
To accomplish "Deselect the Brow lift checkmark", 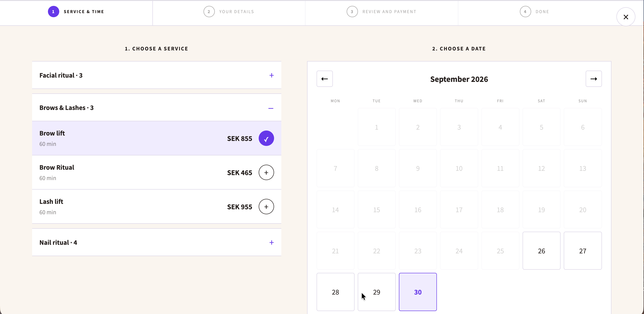I will (266, 138).
